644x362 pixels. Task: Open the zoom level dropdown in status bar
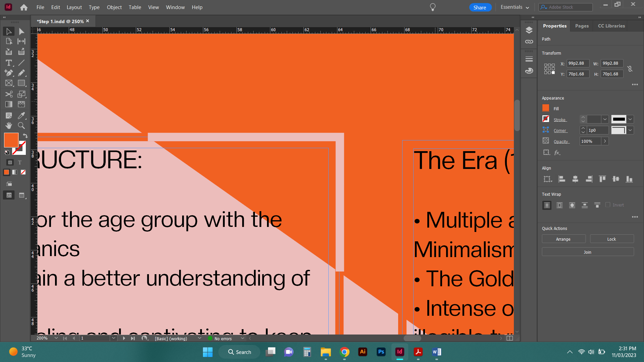(56, 338)
